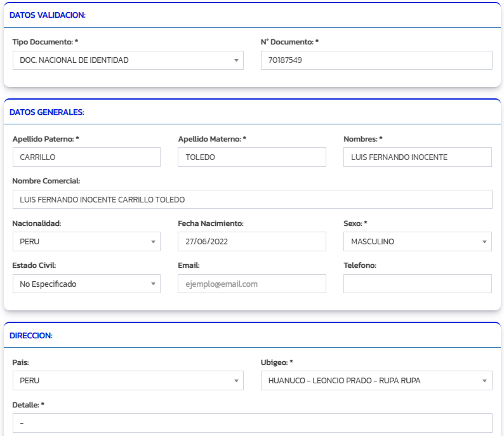504x436 pixels.
Task: Click the Nacionalidad label
Action: 37,223
